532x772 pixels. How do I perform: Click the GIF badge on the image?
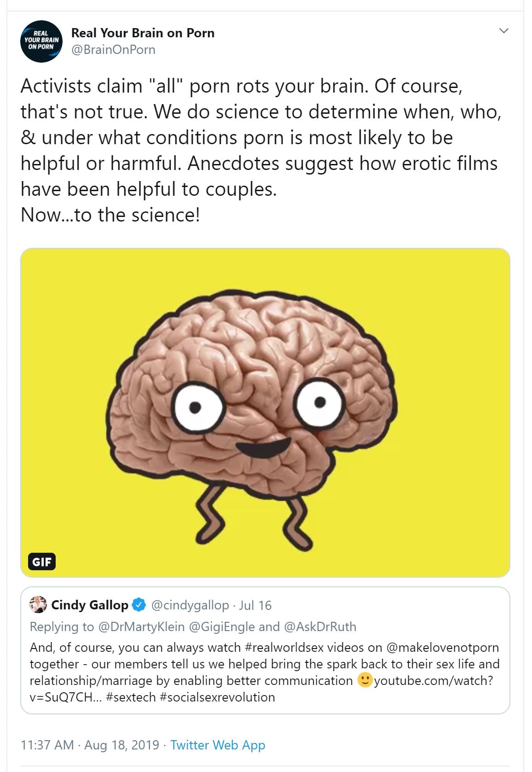click(x=41, y=561)
